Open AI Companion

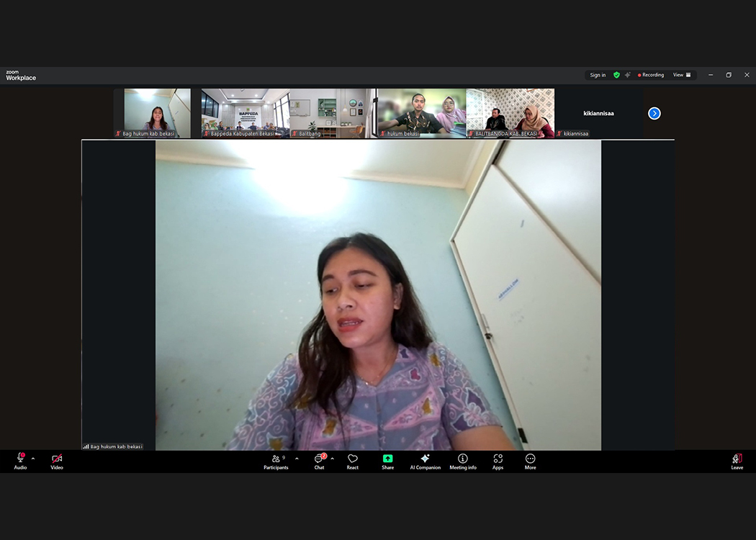pos(425,461)
